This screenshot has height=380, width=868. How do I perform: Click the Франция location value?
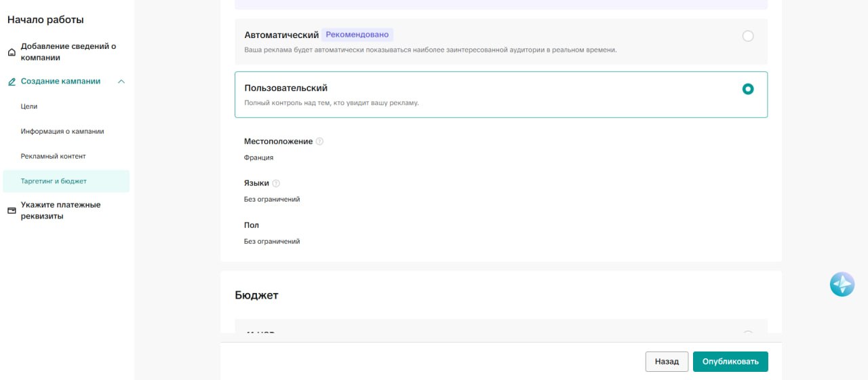coord(258,157)
